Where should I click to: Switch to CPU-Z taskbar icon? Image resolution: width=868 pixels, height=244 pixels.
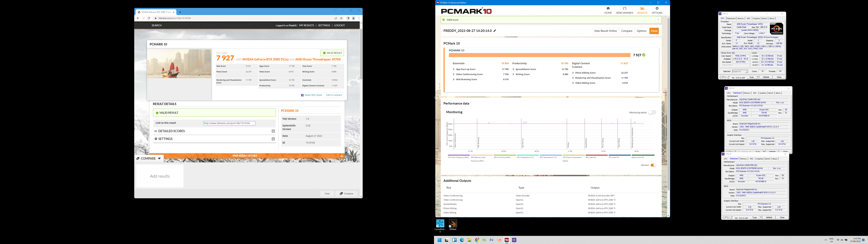(x=514, y=240)
